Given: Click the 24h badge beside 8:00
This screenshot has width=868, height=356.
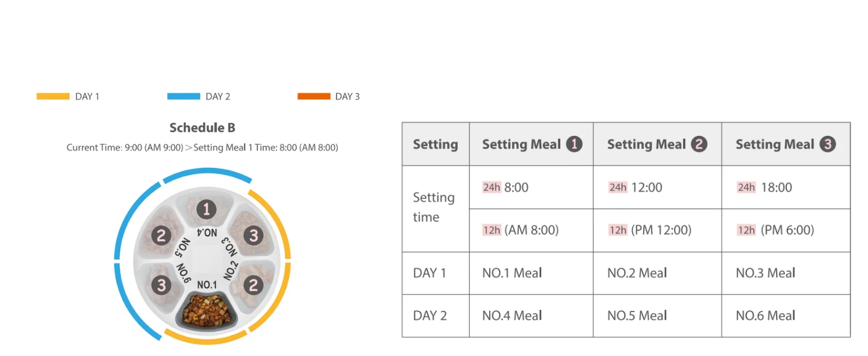Looking at the screenshot, I should click(x=492, y=187).
